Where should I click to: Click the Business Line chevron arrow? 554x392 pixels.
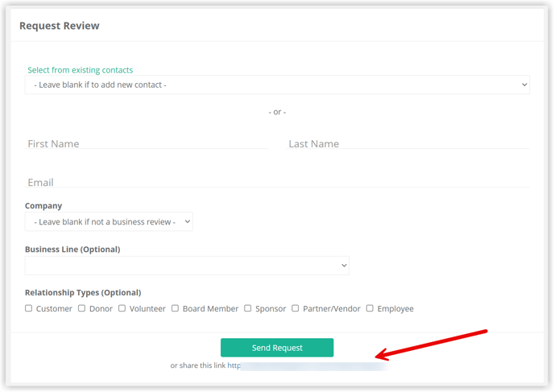pos(344,266)
